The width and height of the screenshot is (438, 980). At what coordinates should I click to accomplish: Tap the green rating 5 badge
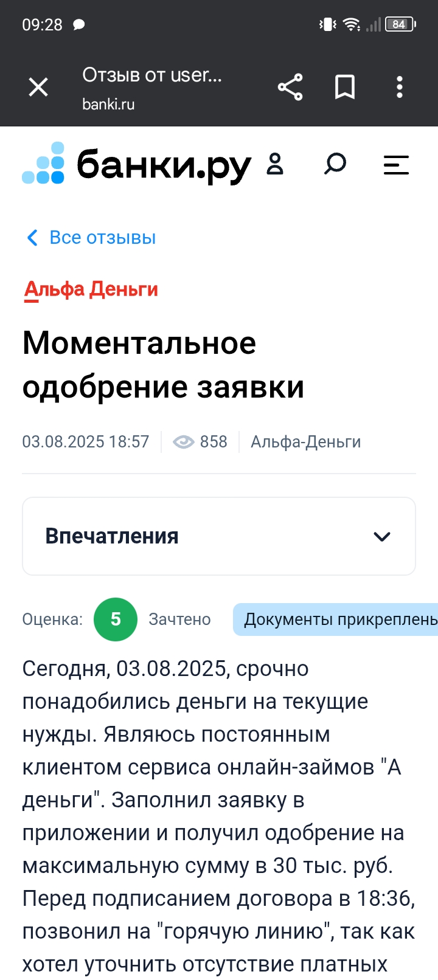[116, 619]
